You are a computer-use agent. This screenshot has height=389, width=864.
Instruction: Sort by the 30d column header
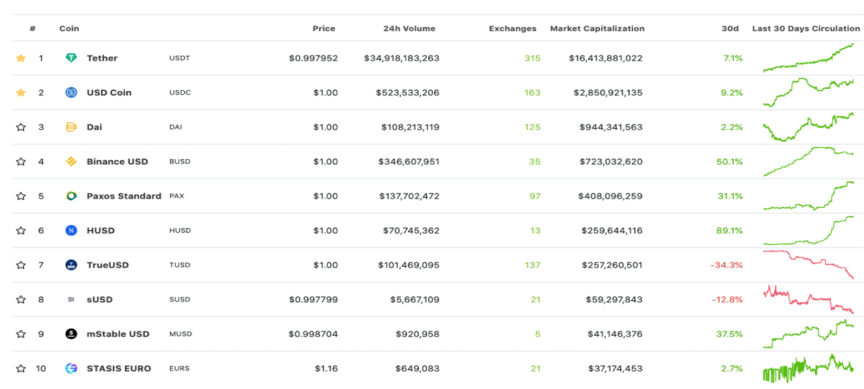point(730,29)
